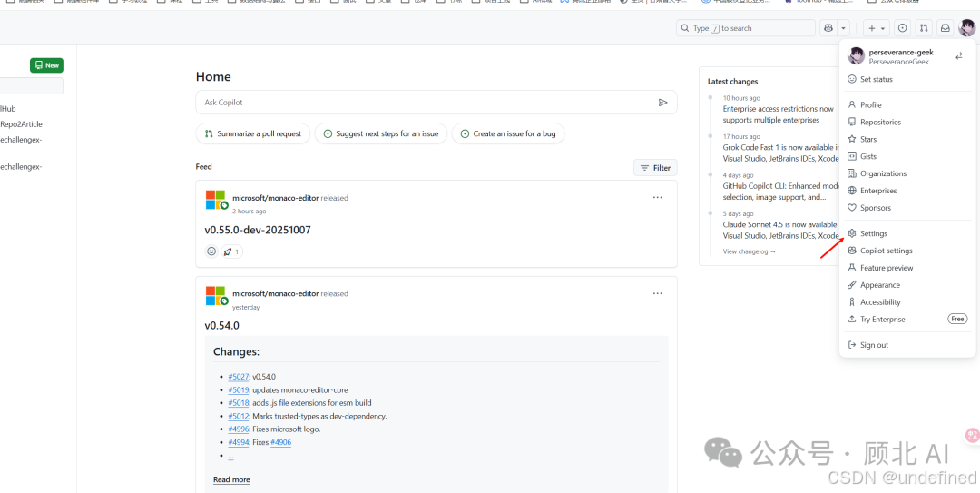Click Microsoft logo on v0.54.0 card
This screenshot has width=980, height=493.
[215, 296]
